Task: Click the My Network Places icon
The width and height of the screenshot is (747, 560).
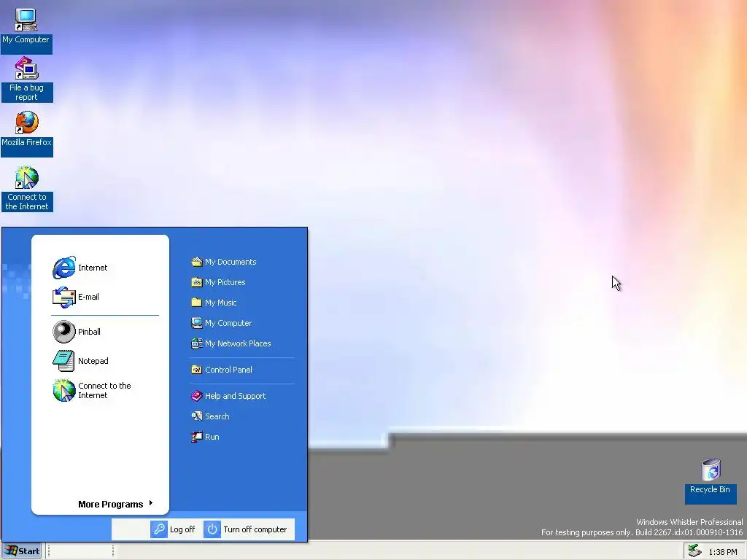Action: [197, 343]
